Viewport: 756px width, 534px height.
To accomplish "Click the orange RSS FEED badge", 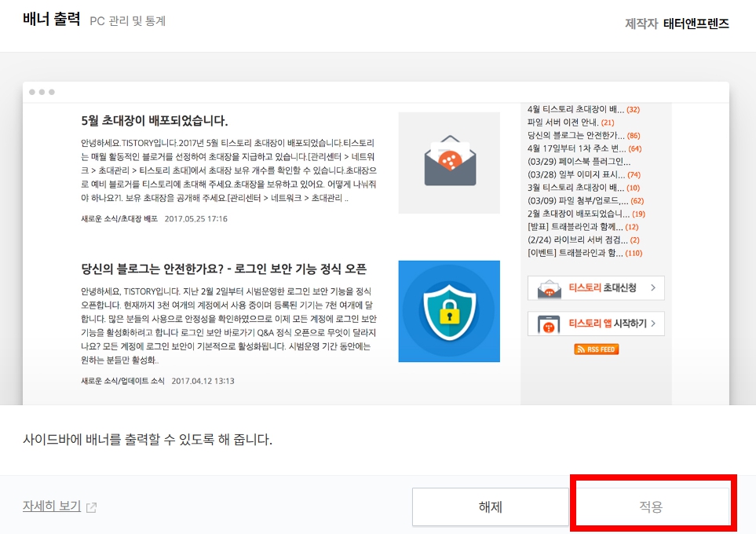I will 597,349.
